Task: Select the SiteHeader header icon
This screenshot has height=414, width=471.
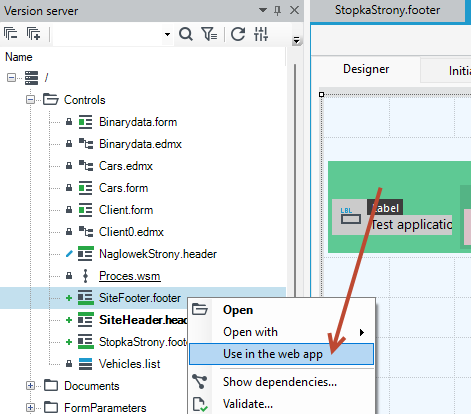Action: click(x=86, y=320)
